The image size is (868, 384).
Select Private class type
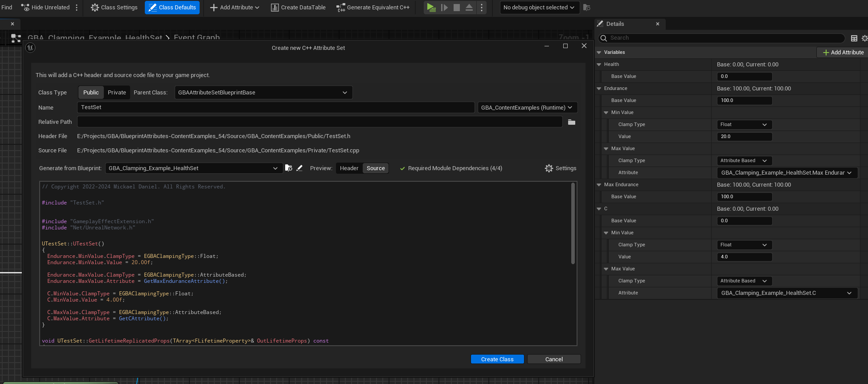[x=117, y=92]
